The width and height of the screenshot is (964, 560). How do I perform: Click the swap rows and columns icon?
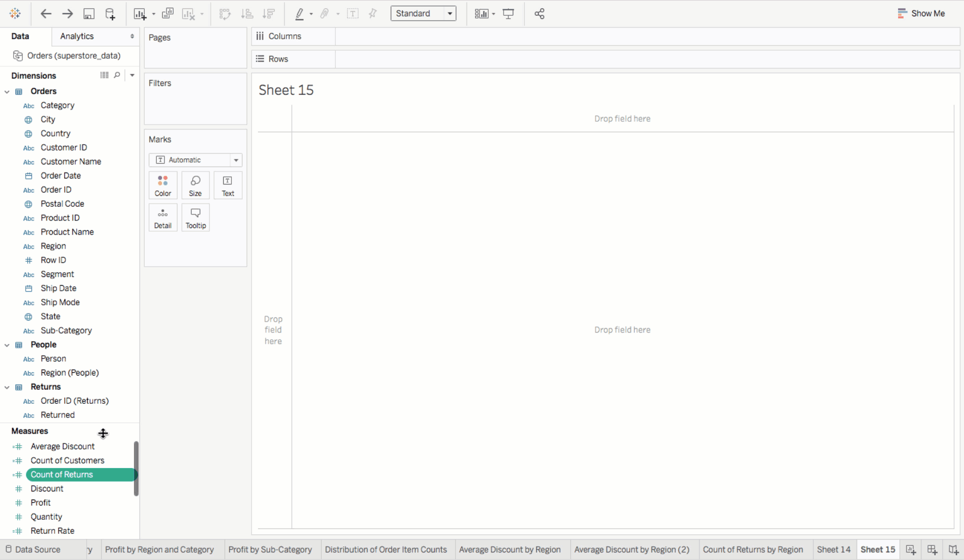[225, 14]
